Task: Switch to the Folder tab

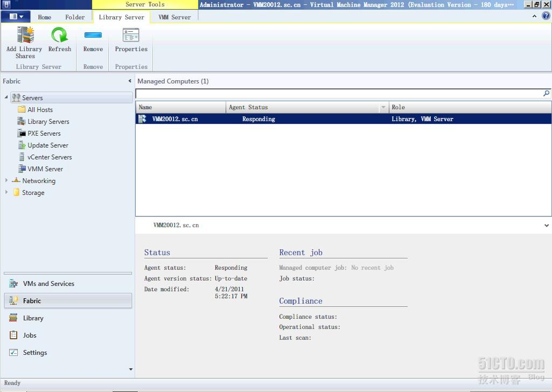Action: 75,17
